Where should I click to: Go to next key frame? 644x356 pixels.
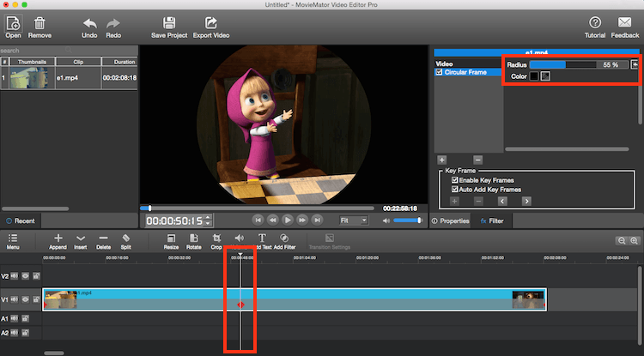[526, 201]
